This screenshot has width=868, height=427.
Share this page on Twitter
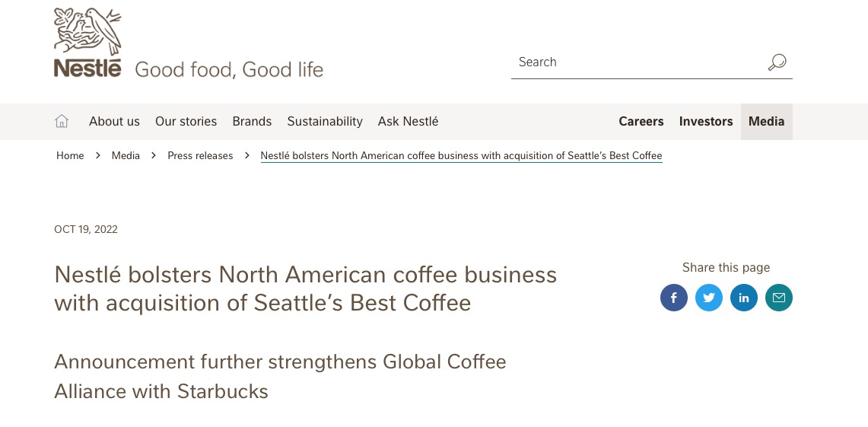[708, 298]
